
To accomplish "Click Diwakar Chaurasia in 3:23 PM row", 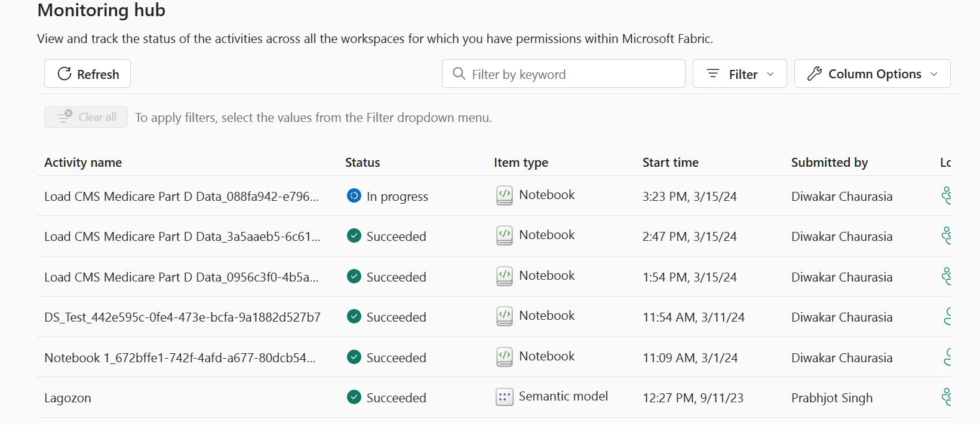I will point(842,197).
